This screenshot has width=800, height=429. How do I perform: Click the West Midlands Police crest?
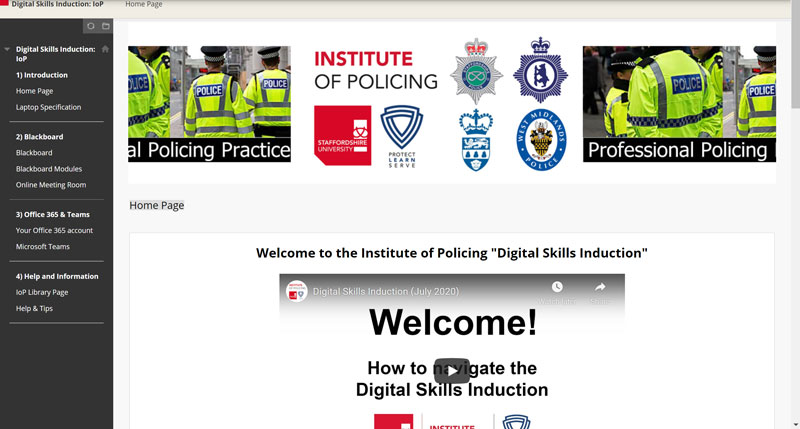[x=541, y=139]
